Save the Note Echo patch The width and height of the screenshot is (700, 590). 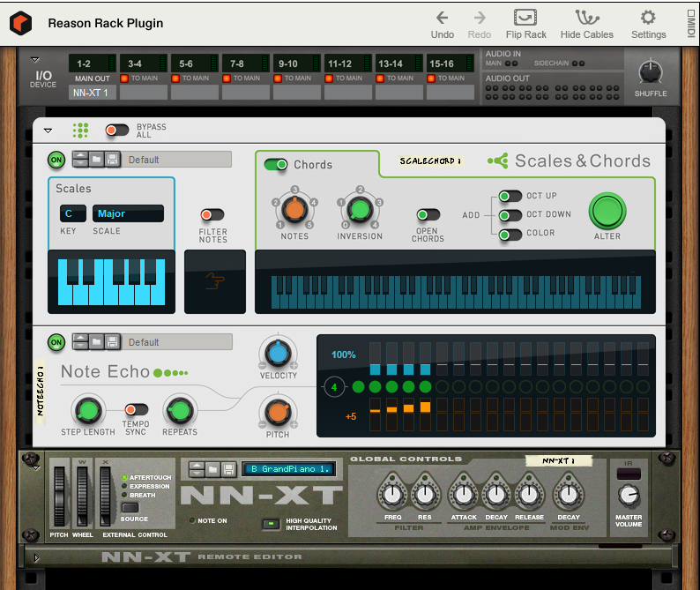tap(112, 342)
